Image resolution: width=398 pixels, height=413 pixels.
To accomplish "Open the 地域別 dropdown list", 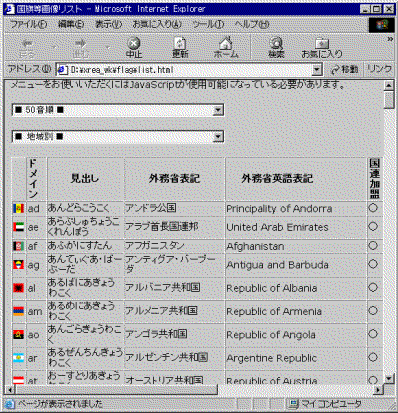I will [118, 136].
